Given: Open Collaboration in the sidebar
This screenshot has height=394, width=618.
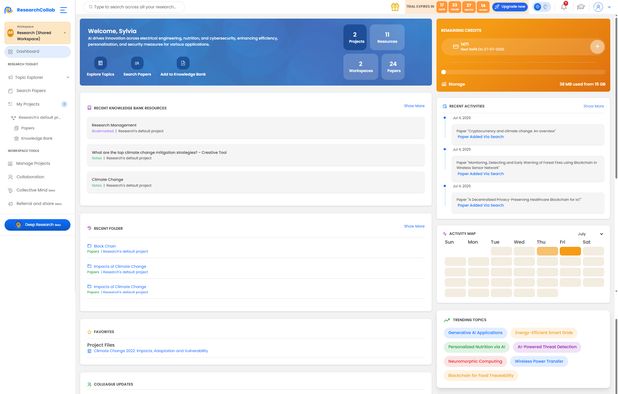Looking at the screenshot, I should pyautogui.click(x=26, y=177).
